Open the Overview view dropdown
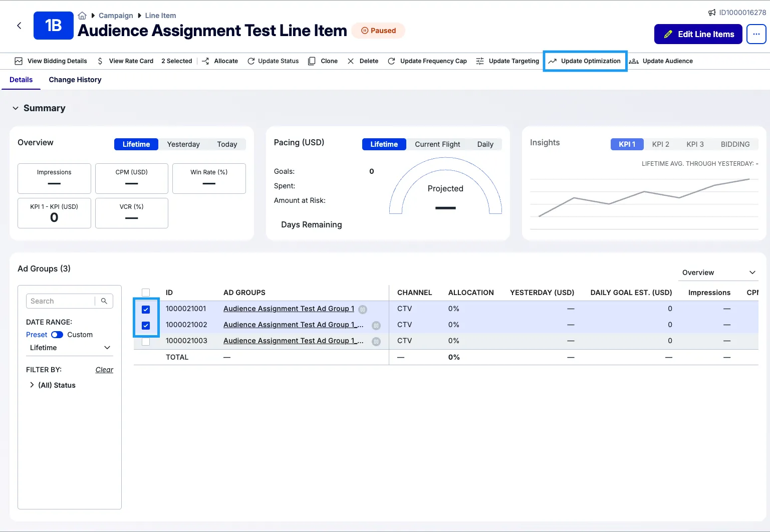Screen dimensions: 770x532 point(719,273)
